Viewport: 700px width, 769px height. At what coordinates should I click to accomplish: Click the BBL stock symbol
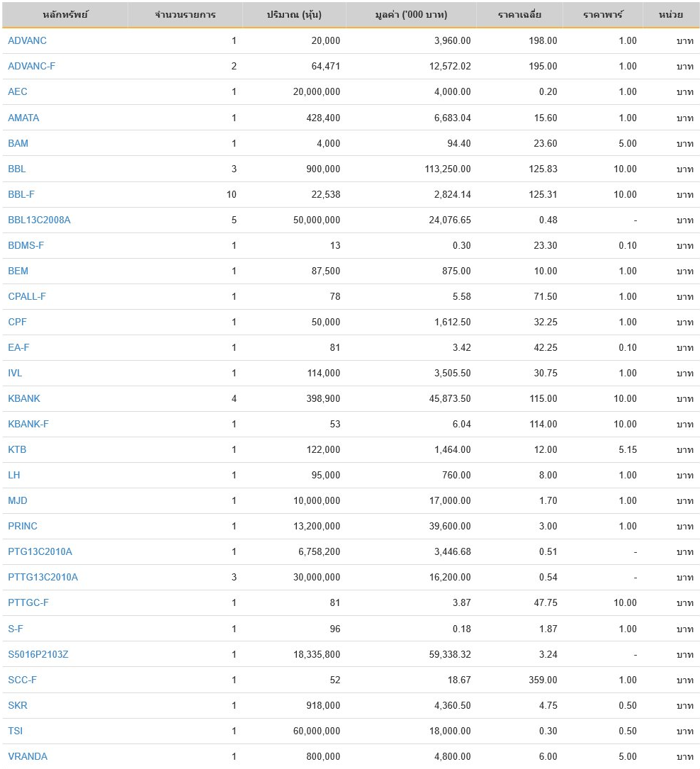point(17,169)
